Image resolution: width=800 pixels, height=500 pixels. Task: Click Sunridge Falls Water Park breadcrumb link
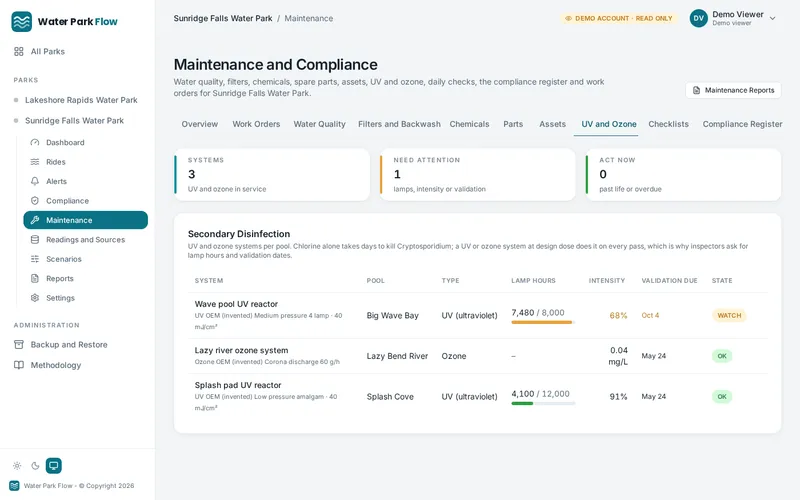pos(223,18)
